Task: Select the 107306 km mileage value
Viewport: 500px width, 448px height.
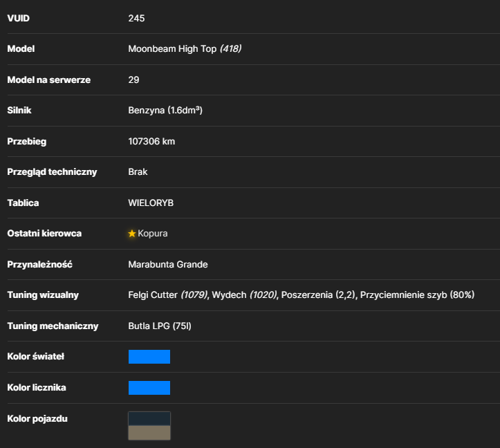Action: [x=151, y=141]
